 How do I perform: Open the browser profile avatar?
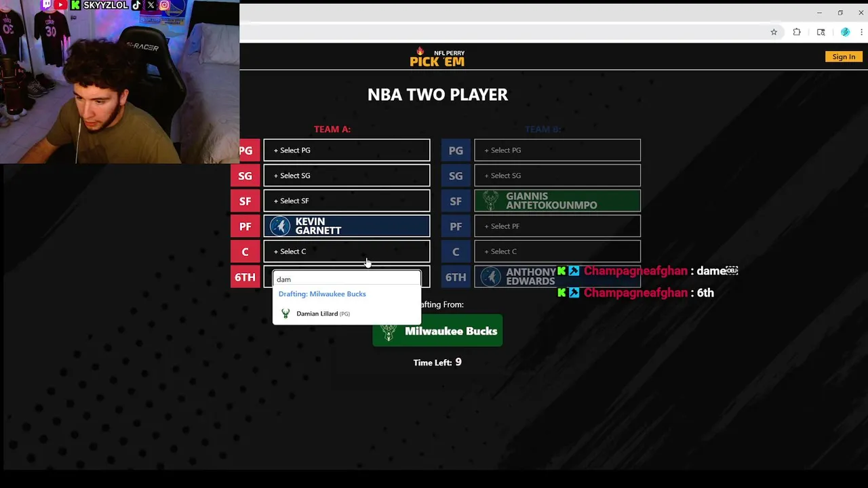[845, 32]
